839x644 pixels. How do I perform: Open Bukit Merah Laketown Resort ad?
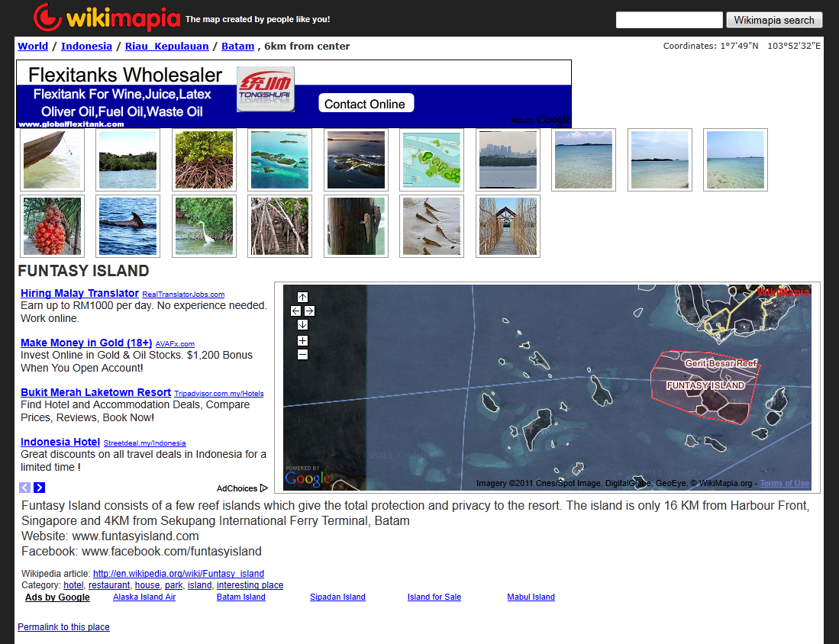coord(95,393)
